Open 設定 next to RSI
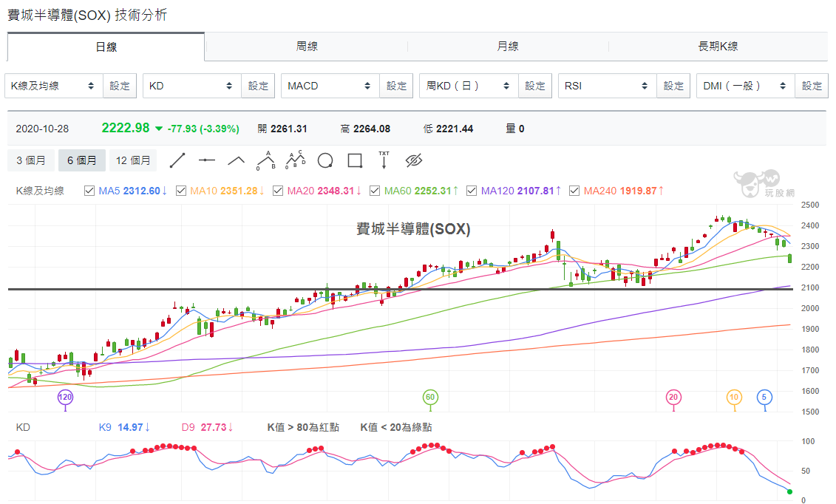Image resolution: width=836 pixels, height=504 pixels. (x=673, y=86)
